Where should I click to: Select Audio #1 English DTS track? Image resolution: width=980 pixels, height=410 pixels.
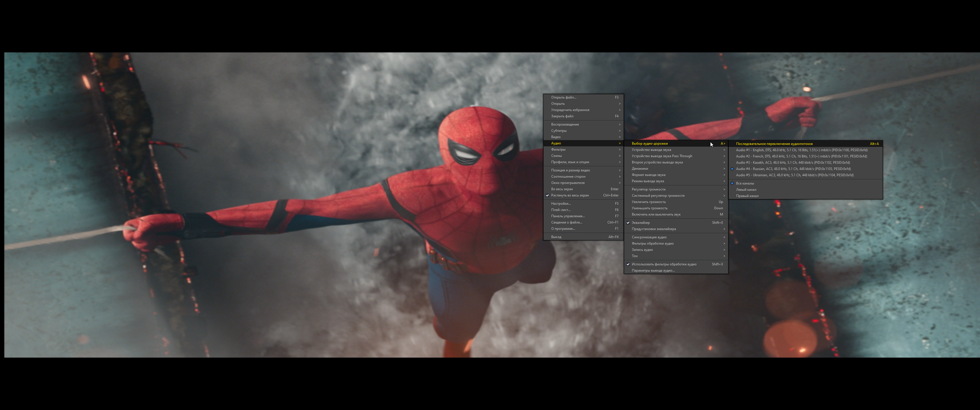click(801, 150)
